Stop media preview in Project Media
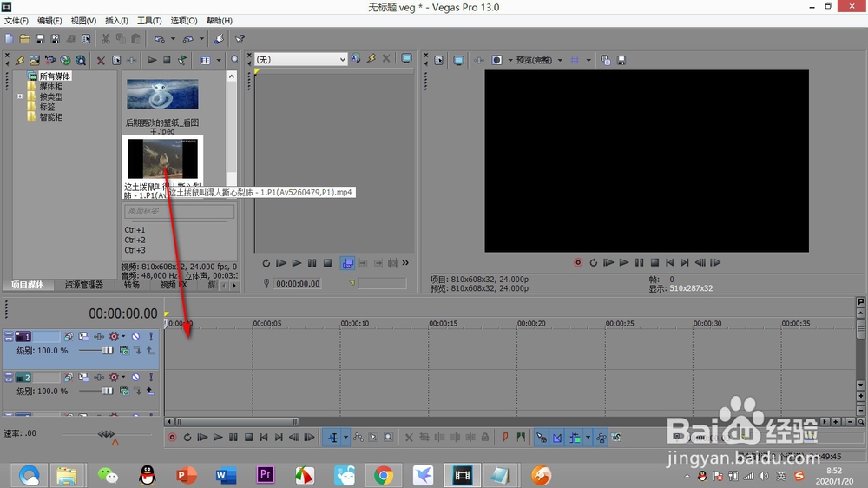The width and height of the screenshot is (868, 488). tap(167, 60)
